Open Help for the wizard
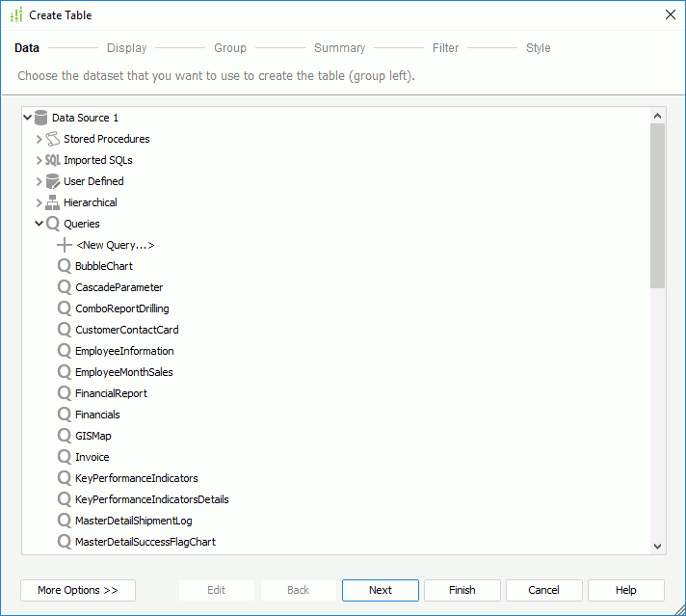 tap(626, 590)
